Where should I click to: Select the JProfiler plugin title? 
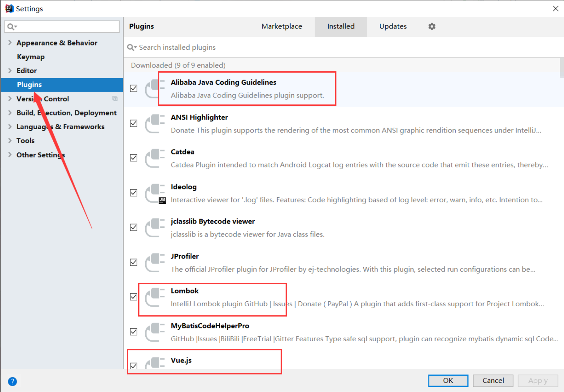click(x=185, y=256)
